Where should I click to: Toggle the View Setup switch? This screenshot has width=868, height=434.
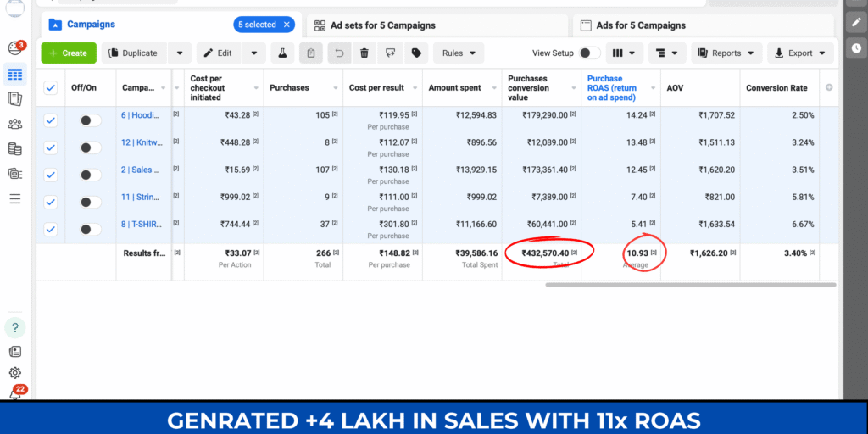(x=590, y=53)
